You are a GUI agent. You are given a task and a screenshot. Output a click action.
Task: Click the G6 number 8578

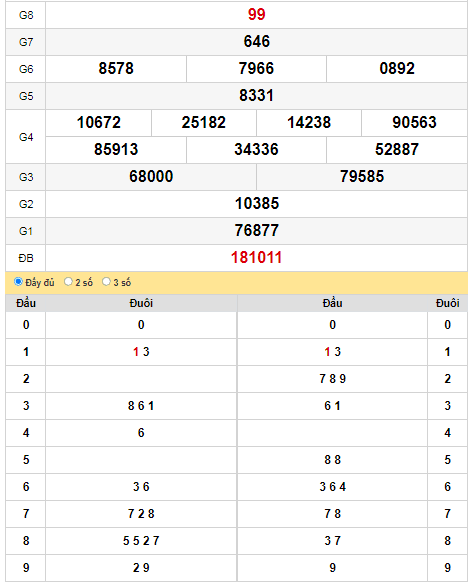click(x=116, y=69)
